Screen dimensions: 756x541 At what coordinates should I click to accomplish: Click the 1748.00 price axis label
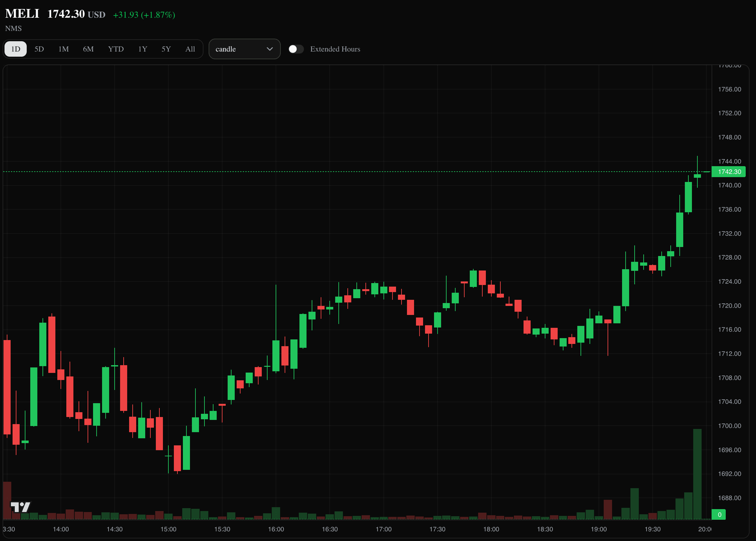730,137
